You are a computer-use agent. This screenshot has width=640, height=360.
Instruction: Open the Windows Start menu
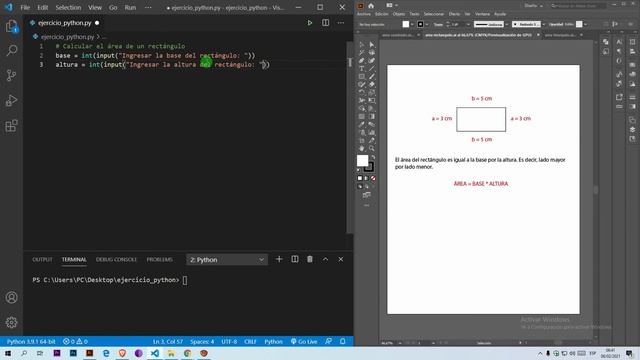[x=7, y=353]
